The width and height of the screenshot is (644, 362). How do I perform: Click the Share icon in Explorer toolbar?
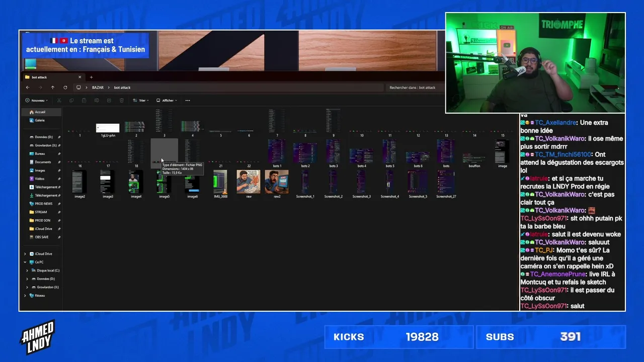coord(109,101)
